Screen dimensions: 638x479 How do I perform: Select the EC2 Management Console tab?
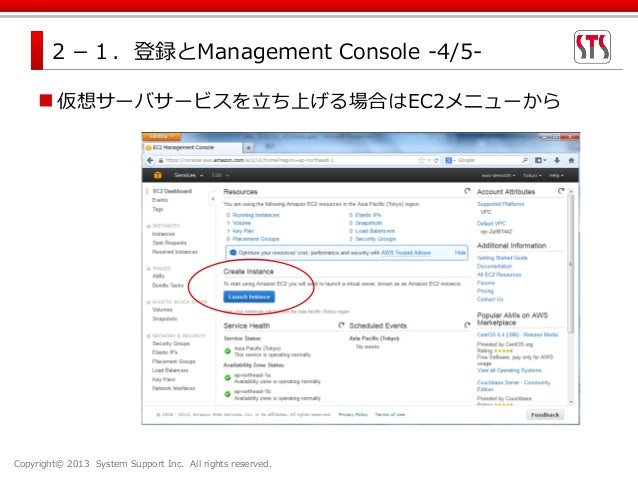[x=192, y=147]
